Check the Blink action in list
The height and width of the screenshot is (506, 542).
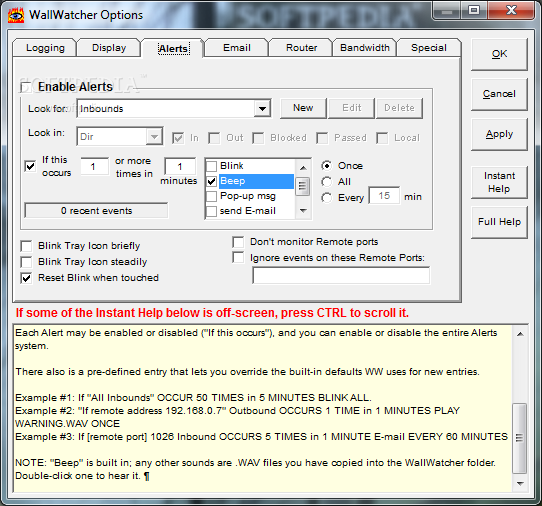(212, 166)
